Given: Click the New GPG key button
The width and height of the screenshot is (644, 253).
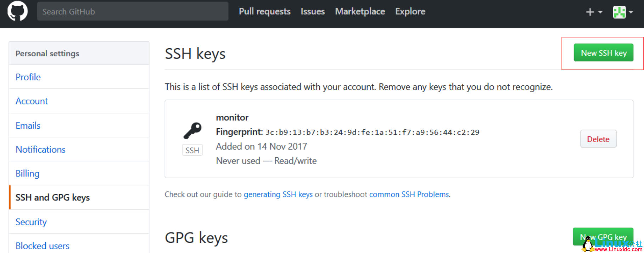Looking at the screenshot, I should click(603, 237).
